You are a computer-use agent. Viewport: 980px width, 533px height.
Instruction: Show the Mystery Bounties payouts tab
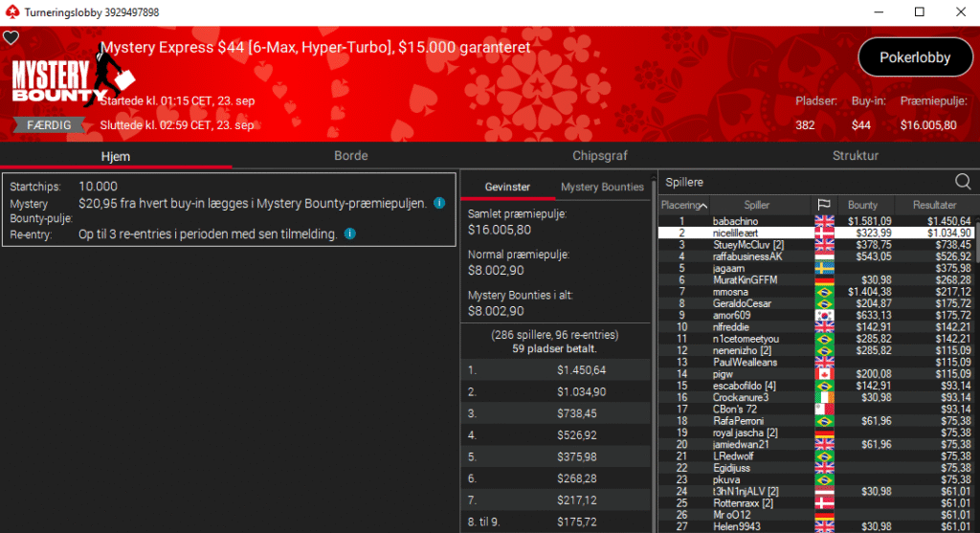coord(602,187)
